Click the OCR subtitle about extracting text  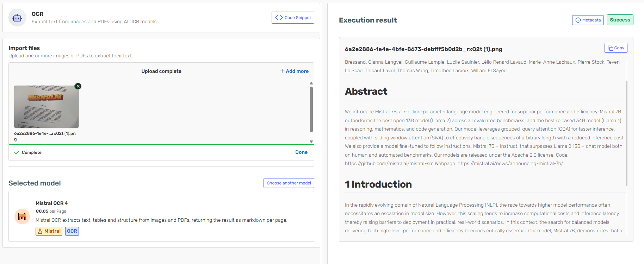(x=95, y=22)
